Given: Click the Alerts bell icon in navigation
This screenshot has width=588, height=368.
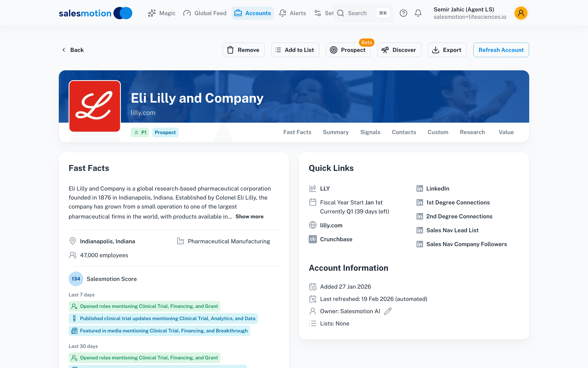Looking at the screenshot, I should click(283, 13).
